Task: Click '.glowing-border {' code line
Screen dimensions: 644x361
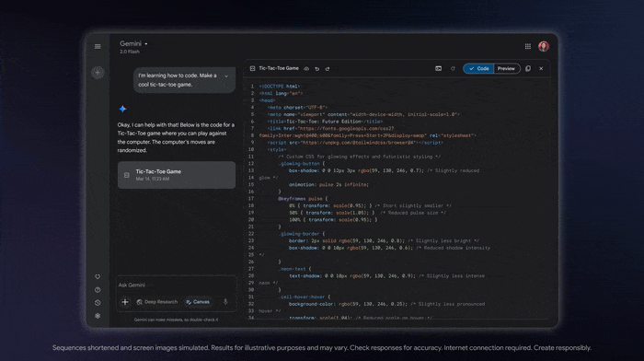Action: pyautogui.click(x=301, y=234)
